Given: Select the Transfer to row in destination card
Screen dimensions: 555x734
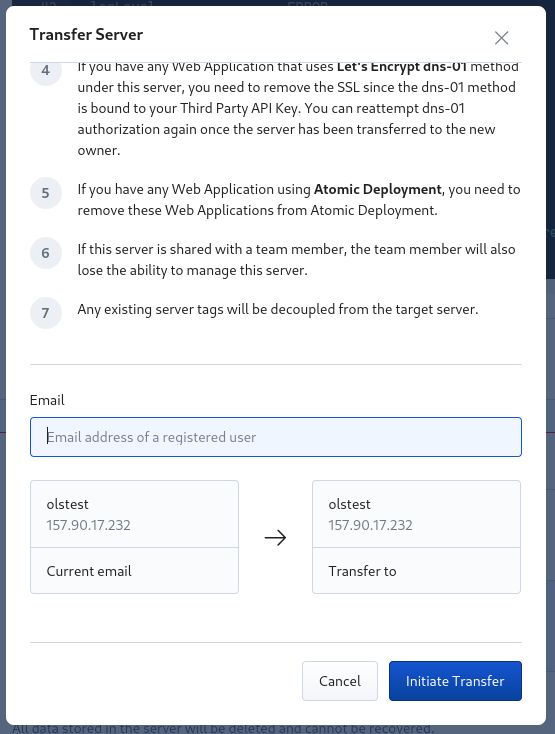Looking at the screenshot, I should pos(416,571).
